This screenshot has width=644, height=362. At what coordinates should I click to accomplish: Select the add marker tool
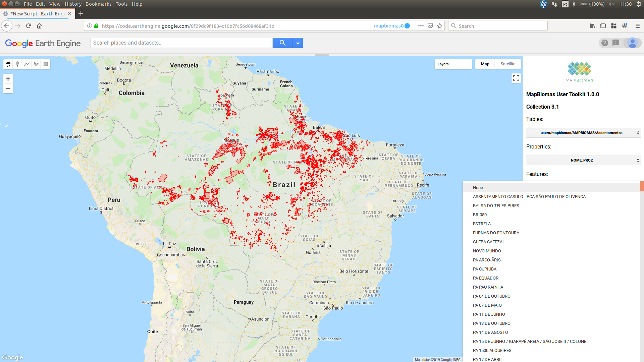[17, 64]
